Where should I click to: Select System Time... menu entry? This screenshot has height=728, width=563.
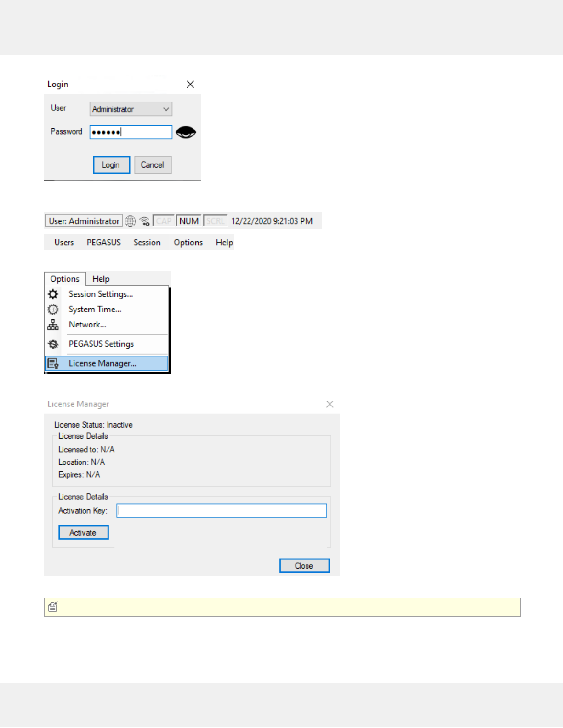(x=107, y=309)
